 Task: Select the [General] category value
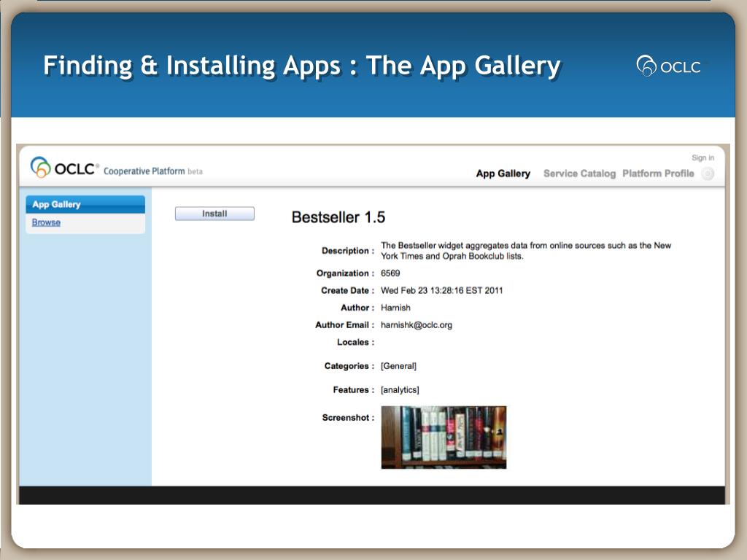point(398,366)
